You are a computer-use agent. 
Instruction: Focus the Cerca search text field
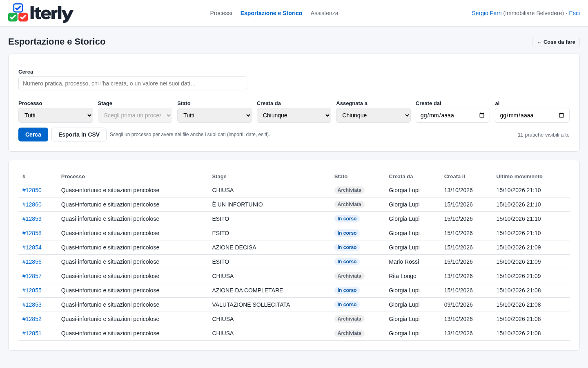click(x=133, y=83)
